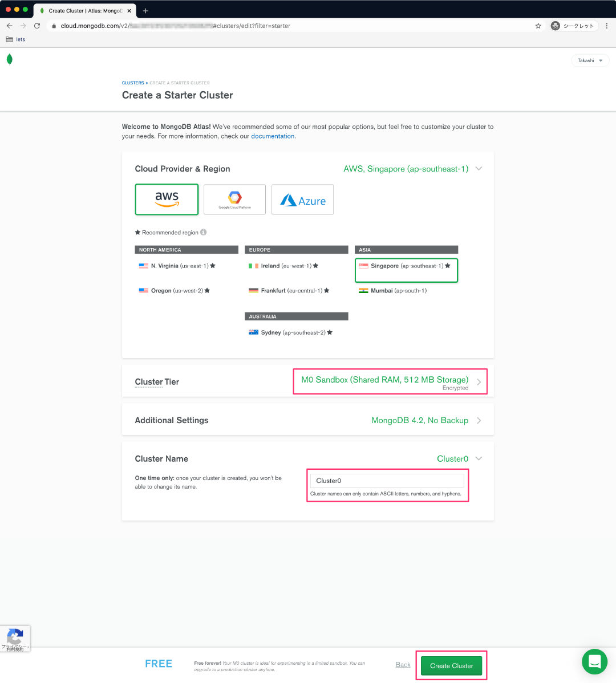Click the Back link

coord(403,664)
